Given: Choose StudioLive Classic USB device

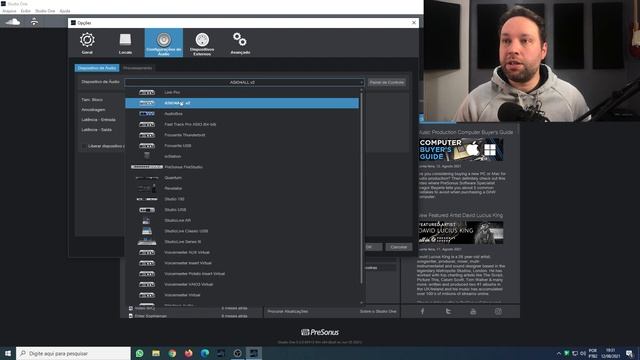Looking at the screenshot, I should (242, 231).
